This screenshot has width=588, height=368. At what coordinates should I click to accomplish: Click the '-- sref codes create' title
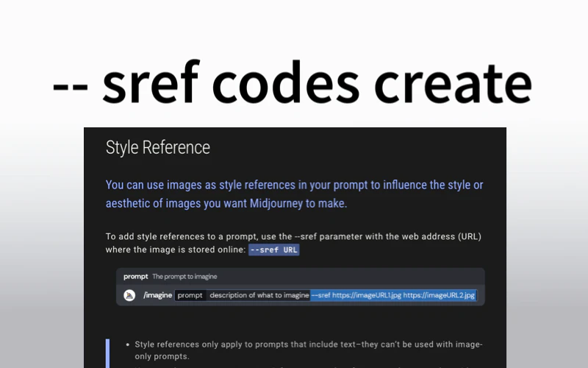coord(293,82)
